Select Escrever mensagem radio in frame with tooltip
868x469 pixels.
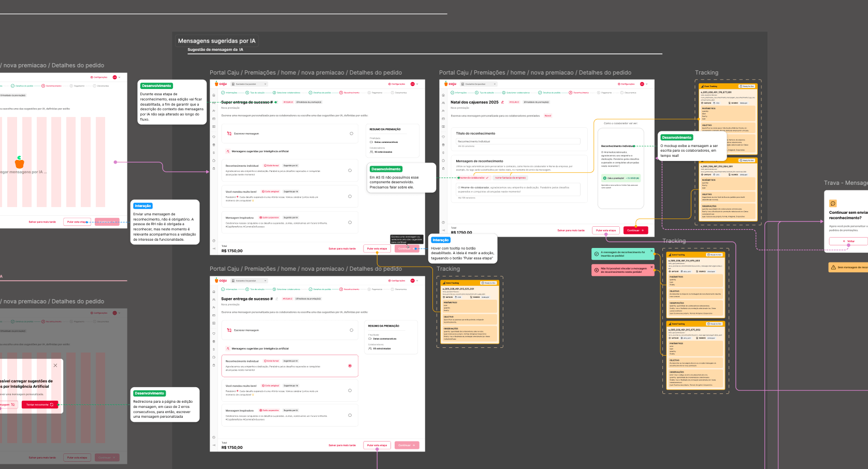tap(351, 134)
